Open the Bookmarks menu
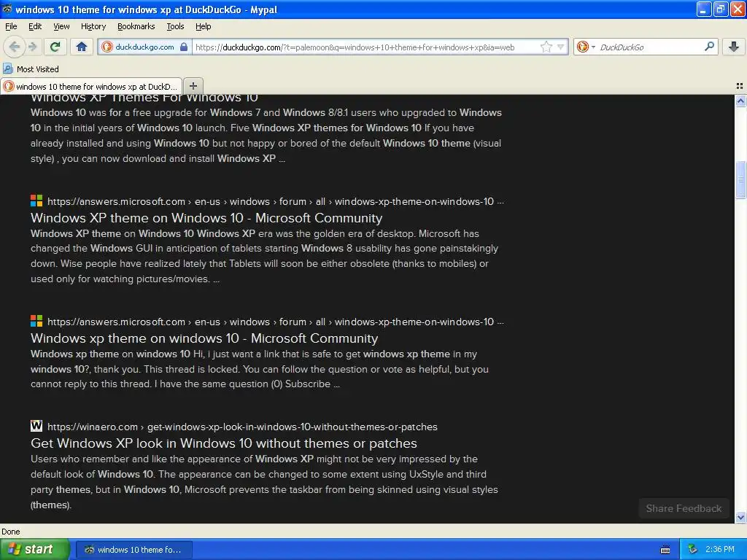 click(136, 26)
